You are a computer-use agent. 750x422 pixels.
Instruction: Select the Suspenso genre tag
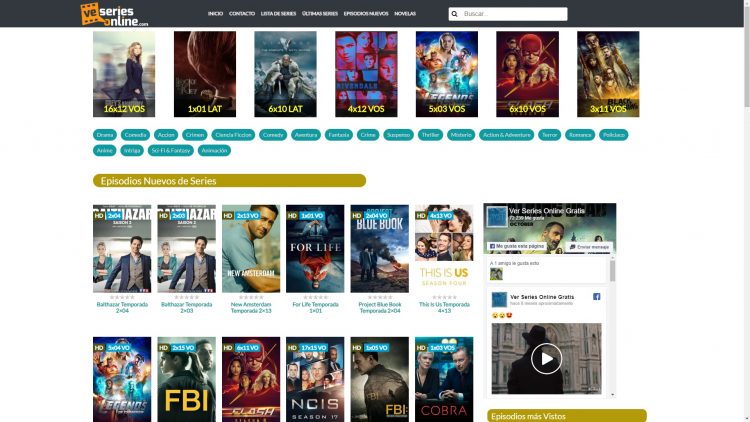point(398,135)
